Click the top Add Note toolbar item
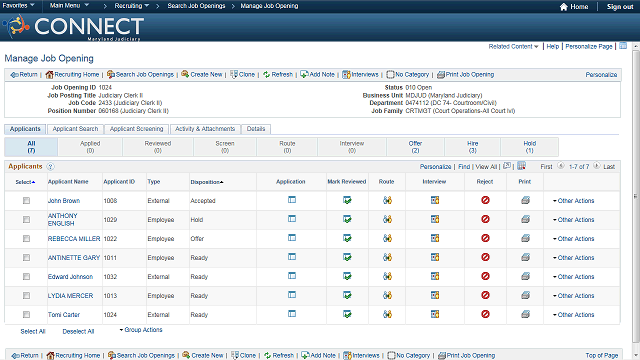The width and height of the screenshot is (640, 360). coord(318,75)
